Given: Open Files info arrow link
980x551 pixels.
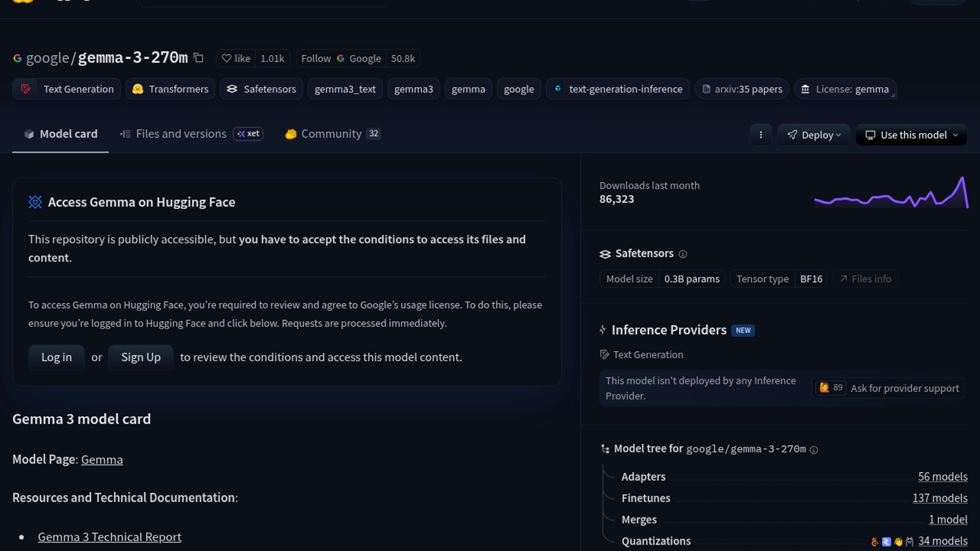Looking at the screenshot, I should coord(866,279).
